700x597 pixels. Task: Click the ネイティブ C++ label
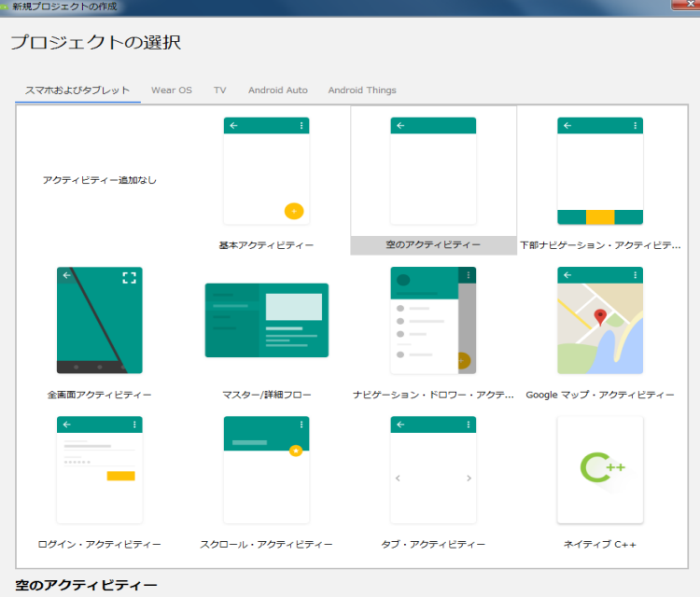click(600, 544)
